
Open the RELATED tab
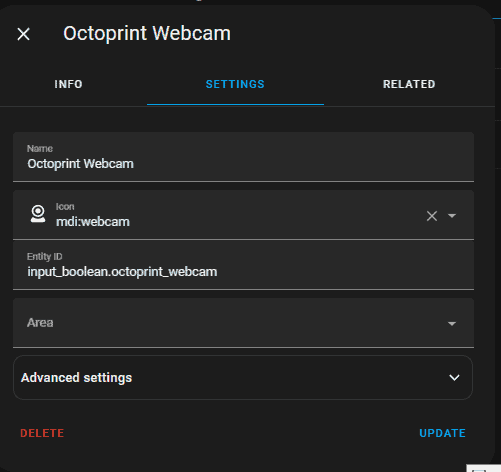coord(409,84)
